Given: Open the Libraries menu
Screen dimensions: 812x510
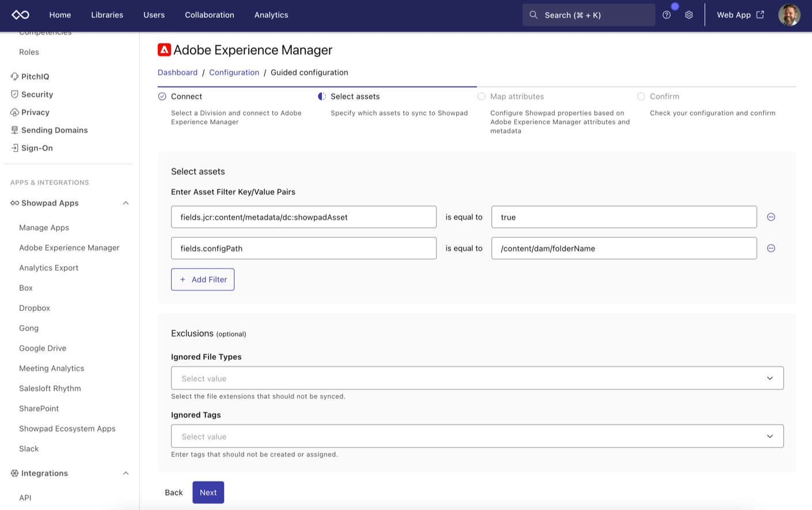Looking at the screenshot, I should point(107,15).
